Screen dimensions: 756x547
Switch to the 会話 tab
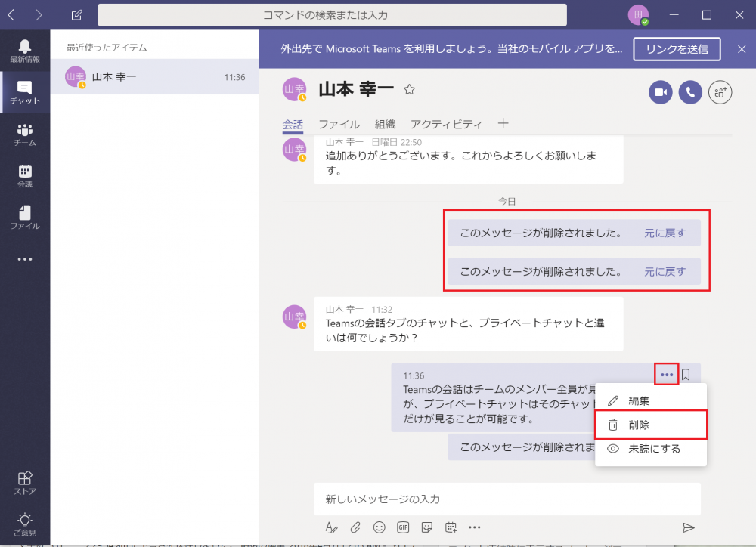(293, 125)
